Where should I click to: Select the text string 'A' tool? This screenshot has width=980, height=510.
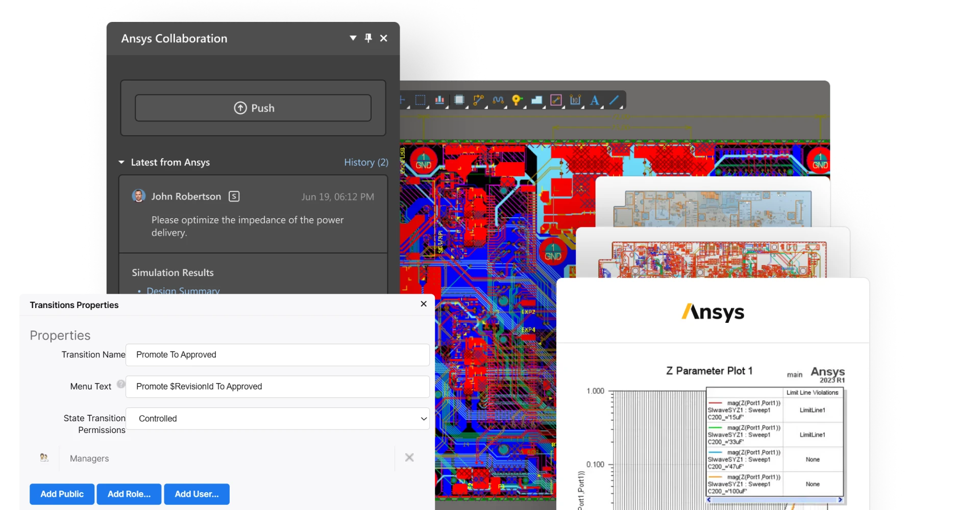595,100
